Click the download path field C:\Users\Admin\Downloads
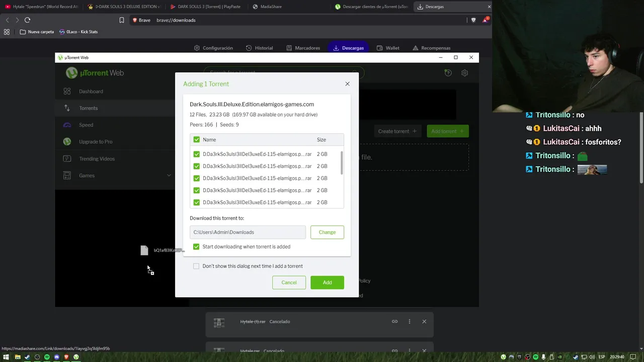Viewport: 644px width, 362px height. tap(248, 232)
